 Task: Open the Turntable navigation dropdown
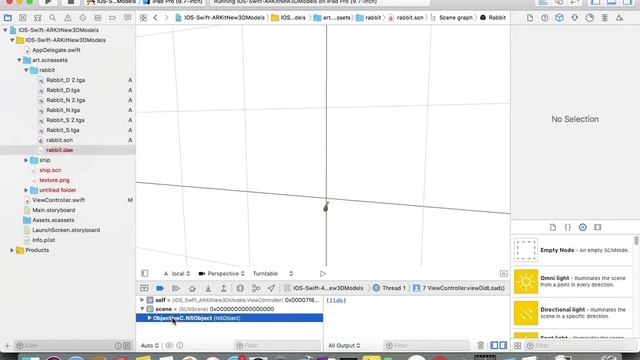273,273
